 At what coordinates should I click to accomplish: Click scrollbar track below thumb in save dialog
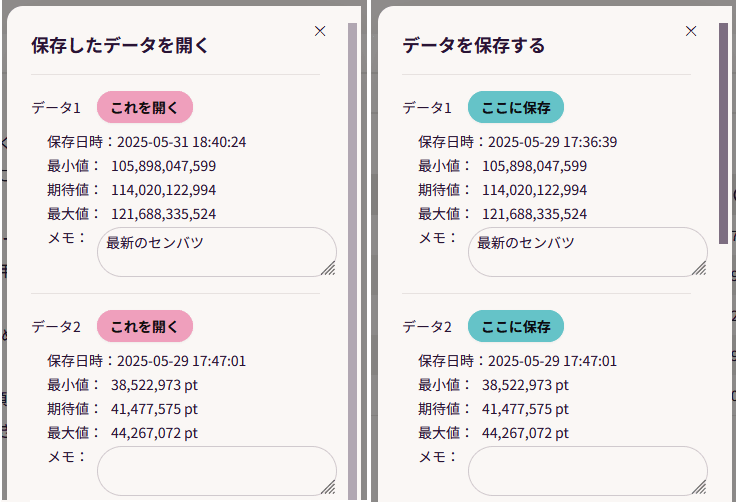(x=723, y=380)
